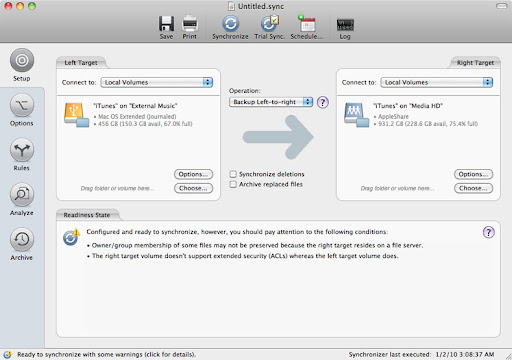Open Left Target Connect to dropdown
This screenshot has height=360, width=512.
[x=157, y=82]
